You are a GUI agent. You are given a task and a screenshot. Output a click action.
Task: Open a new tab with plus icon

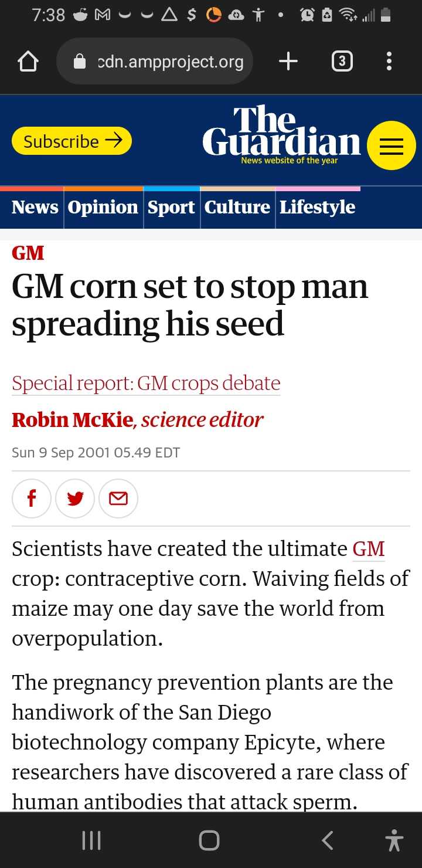tap(288, 61)
